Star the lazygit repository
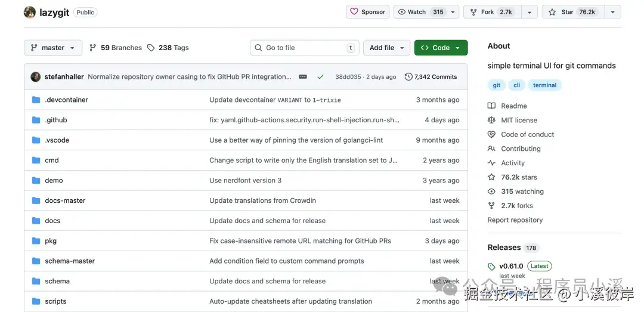 click(x=574, y=12)
